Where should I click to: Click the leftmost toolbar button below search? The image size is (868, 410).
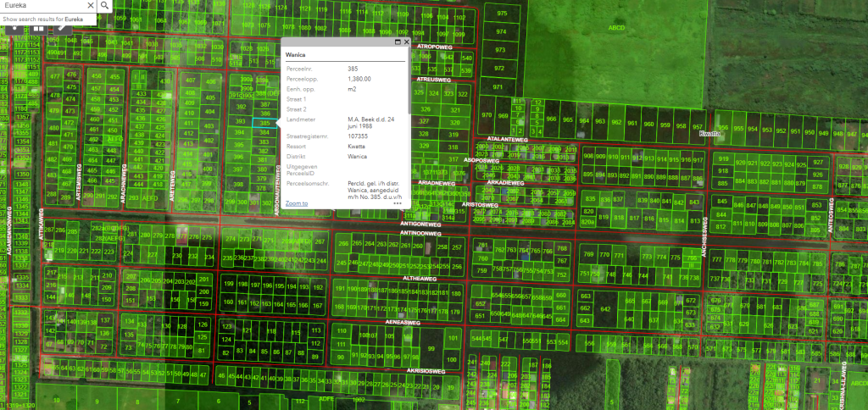point(15,27)
